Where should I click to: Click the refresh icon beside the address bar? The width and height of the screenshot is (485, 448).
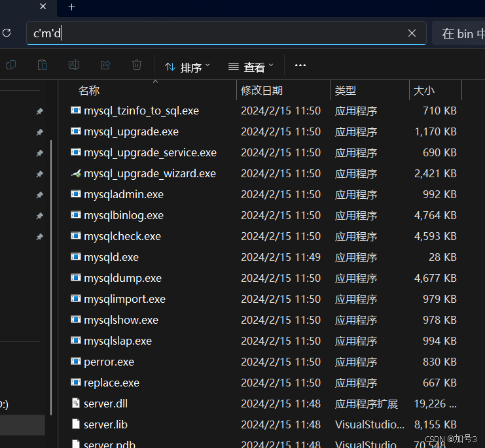click(x=7, y=33)
